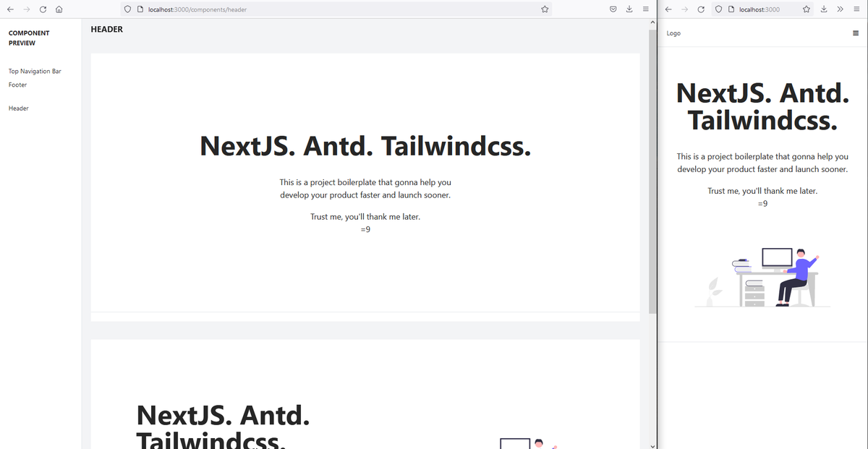Viewport: 868px width, 449px height.
Task: Bookmark localhost:3000 page in right browser
Action: tap(807, 9)
